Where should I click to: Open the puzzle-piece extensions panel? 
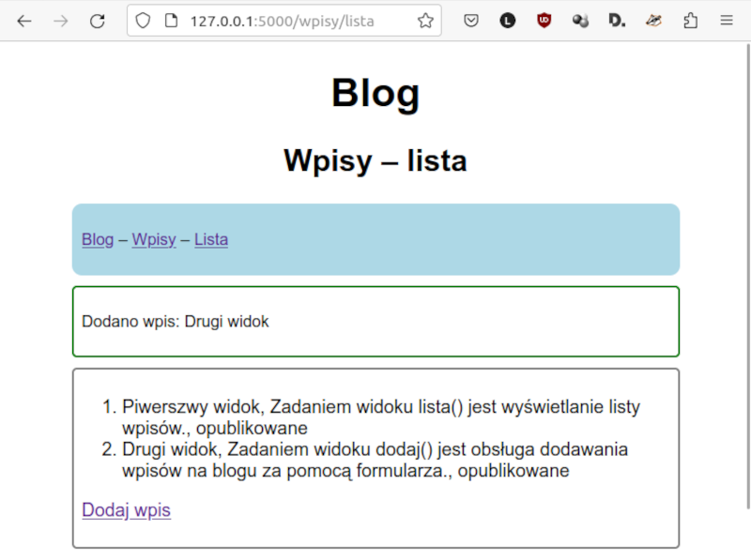click(x=690, y=20)
